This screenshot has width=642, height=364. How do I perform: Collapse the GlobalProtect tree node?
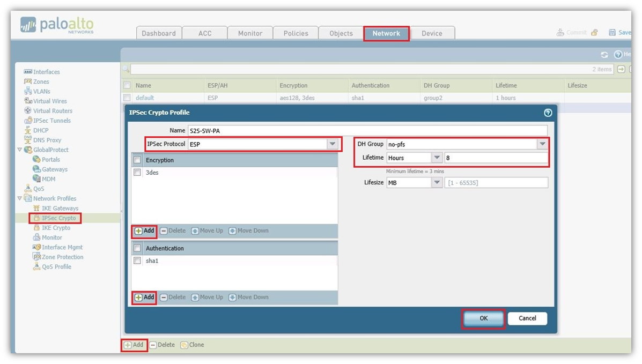pos(20,150)
